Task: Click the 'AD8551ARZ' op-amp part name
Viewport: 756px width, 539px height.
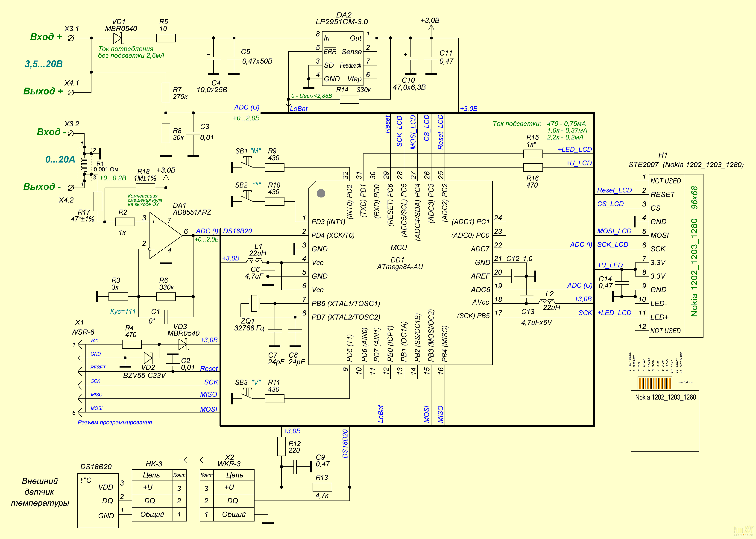Action: (192, 212)
